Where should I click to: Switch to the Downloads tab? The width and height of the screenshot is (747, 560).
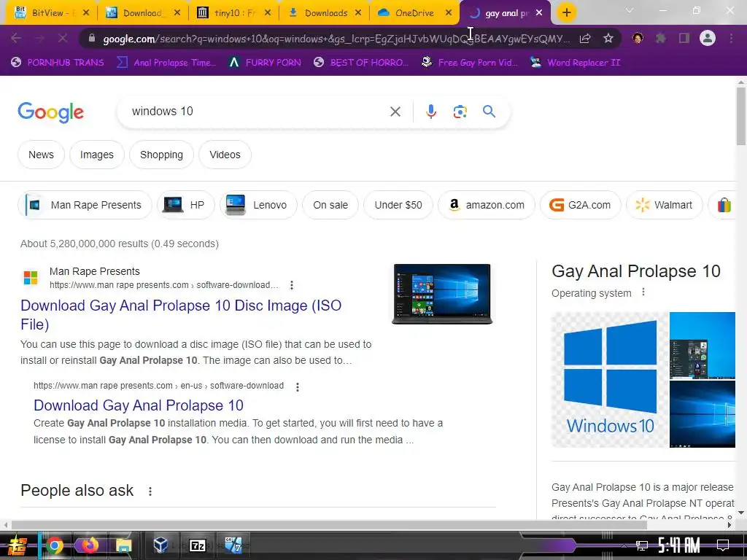tap(326, 13)
